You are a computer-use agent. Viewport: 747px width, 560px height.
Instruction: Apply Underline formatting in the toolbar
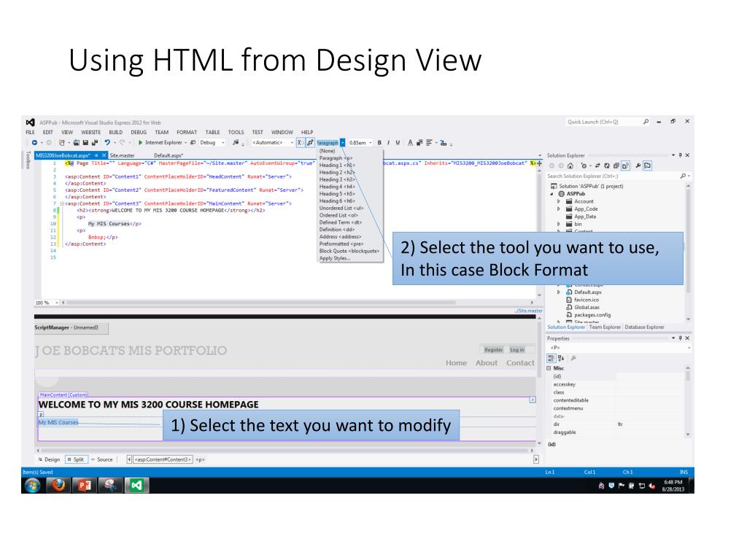pyautogui.click(x=398, y=142)
